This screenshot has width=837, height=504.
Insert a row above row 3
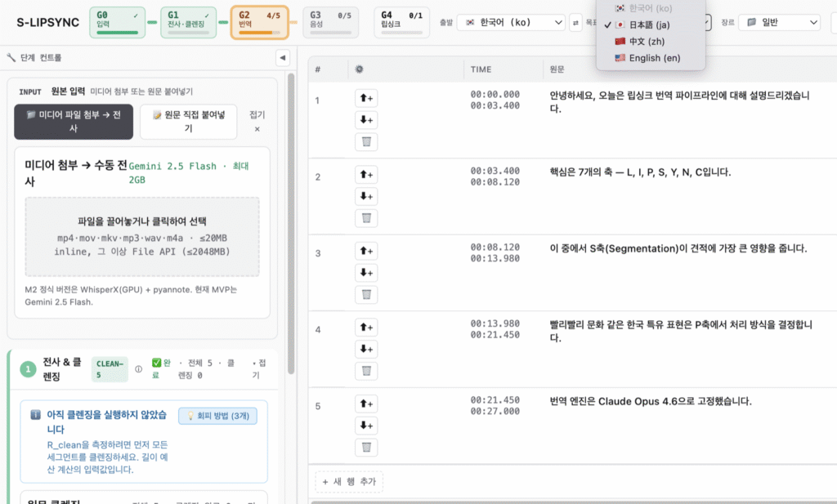coord(366,251)
